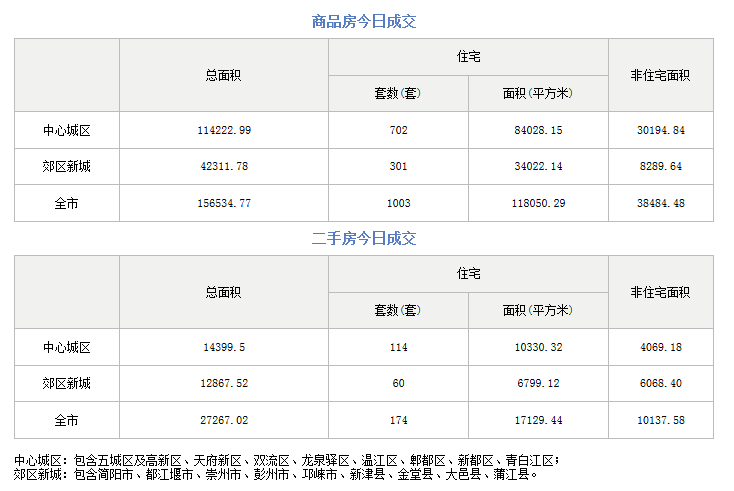
Task: Pick the total value 38484.48
Action: click(x=661, y=203)
